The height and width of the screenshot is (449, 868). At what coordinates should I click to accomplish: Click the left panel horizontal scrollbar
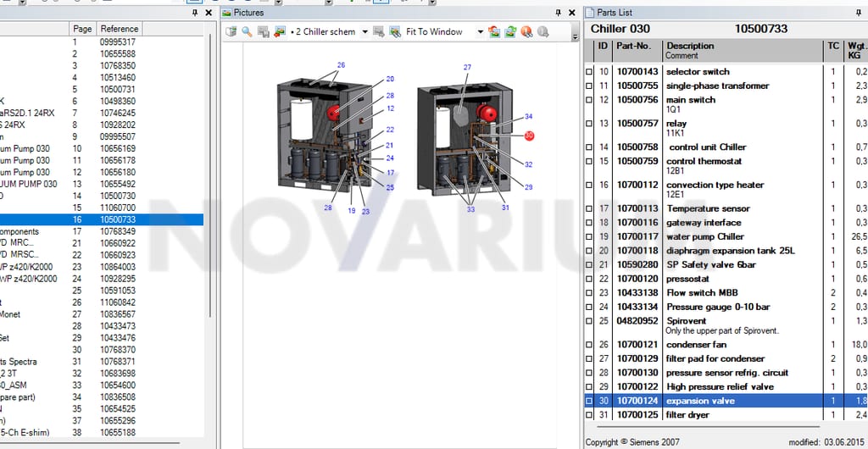click(x=92, y=443)
